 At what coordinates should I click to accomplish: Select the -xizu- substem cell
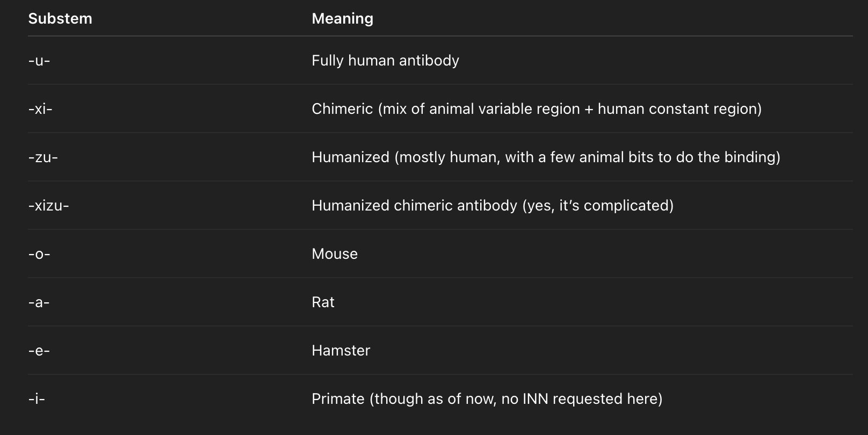click(x=48, y=206)
